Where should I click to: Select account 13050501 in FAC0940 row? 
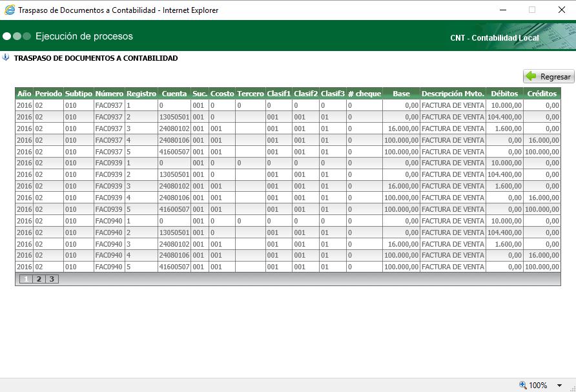tap(174, 232)
